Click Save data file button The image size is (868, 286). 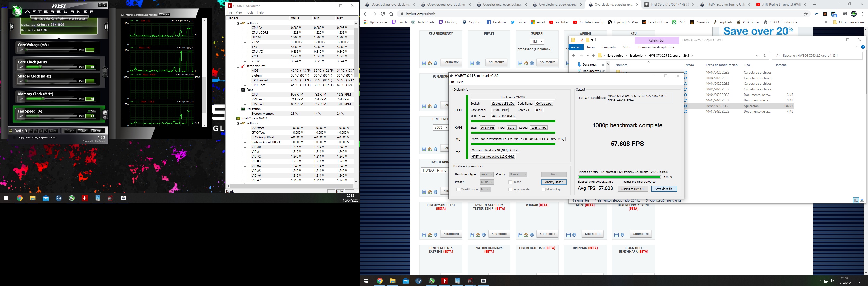click(x=664, y=189)
